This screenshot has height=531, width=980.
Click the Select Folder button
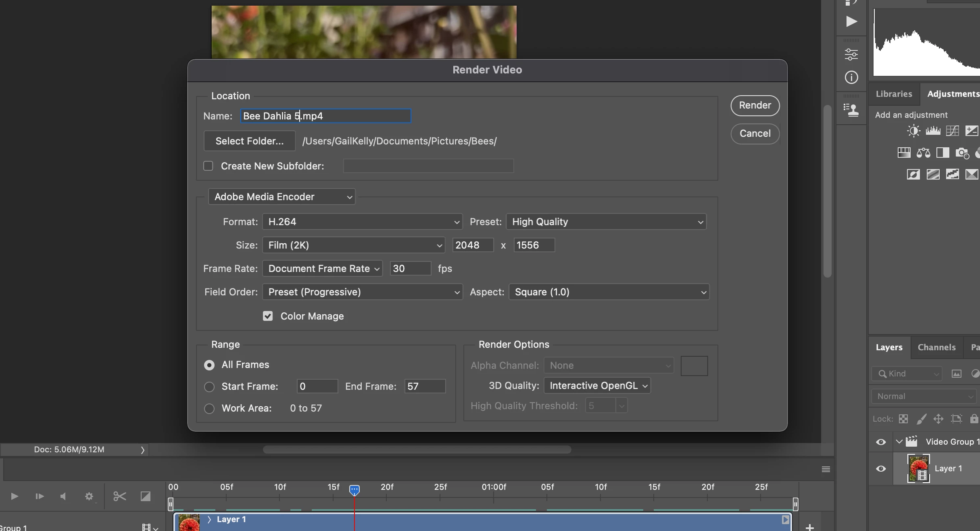[x=249, y=141]
